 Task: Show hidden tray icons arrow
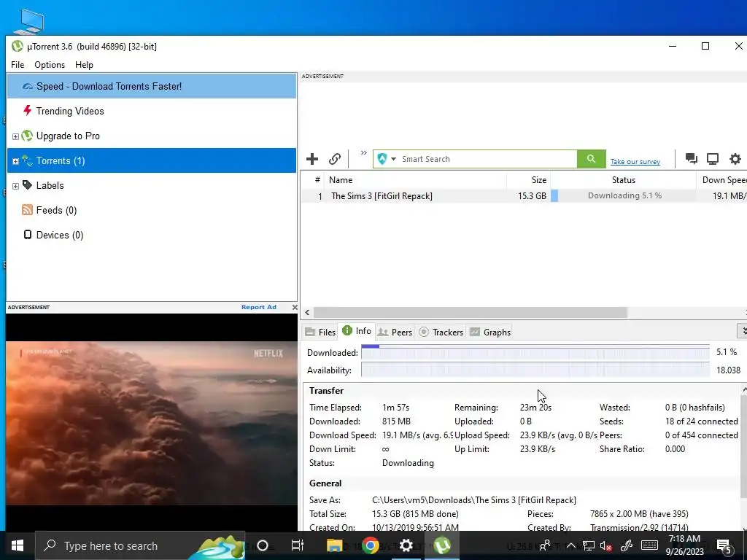pos(570,545)
